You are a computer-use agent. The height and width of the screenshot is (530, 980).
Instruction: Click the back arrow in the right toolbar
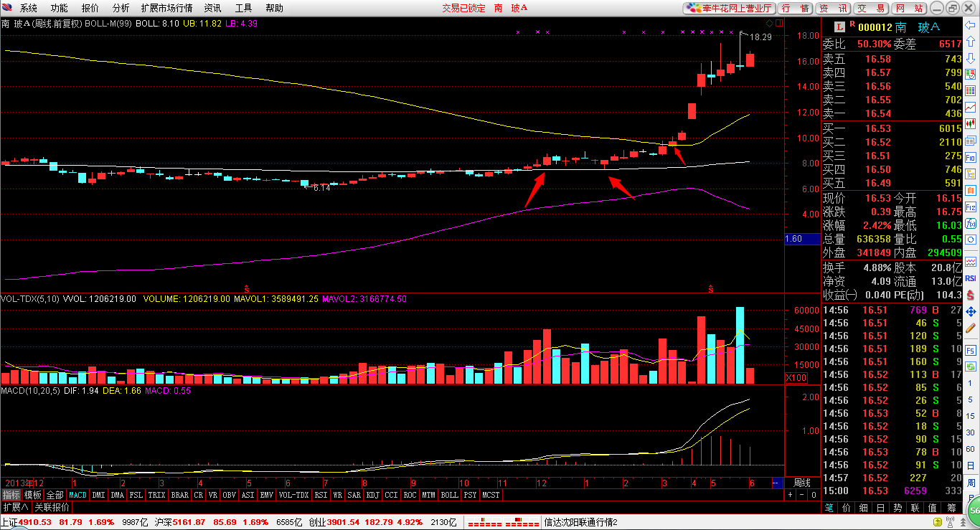pyautogui.click(x=971, y=25)
